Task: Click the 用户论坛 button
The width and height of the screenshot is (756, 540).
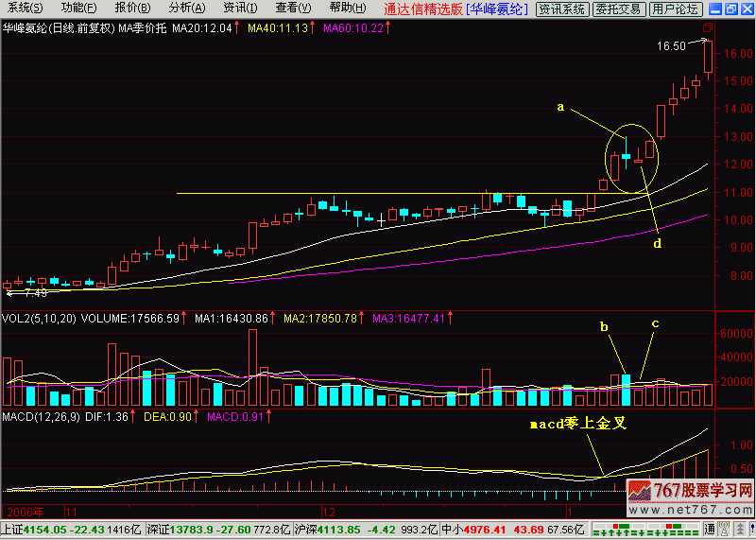Action: click(x=676, y=9)
